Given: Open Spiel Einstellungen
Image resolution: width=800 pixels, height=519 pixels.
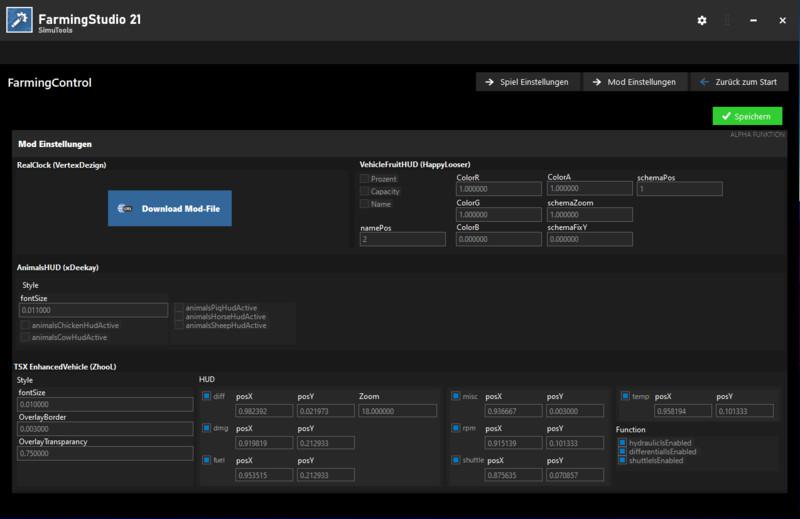Looking at the screenshot, I should click(526, 82).
